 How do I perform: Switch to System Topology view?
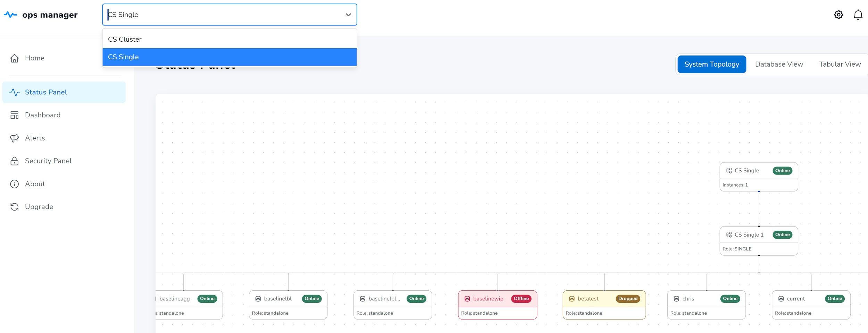coord(711,64)
